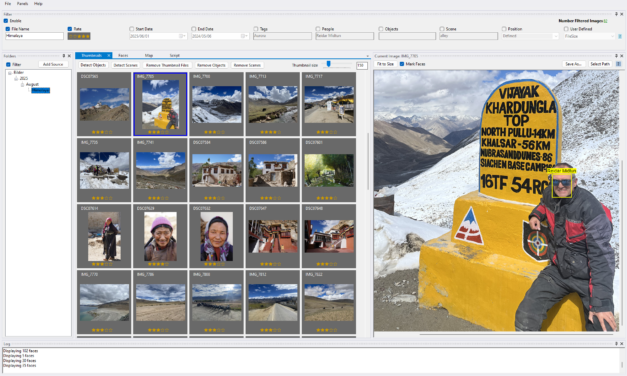
Task: Pin the Current Image panel with the pushpin
Action: point(616,56)
